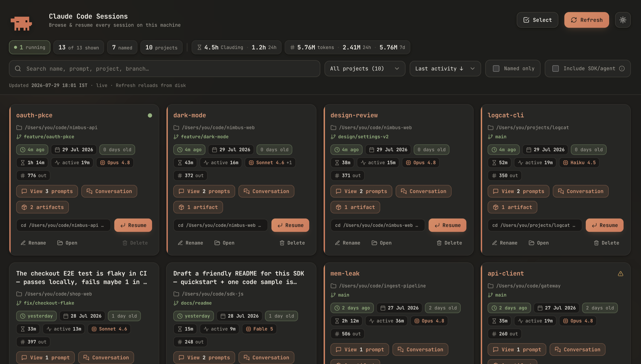
Task: Click the warning triangle on api-client card
Action: tap(620, 274)
